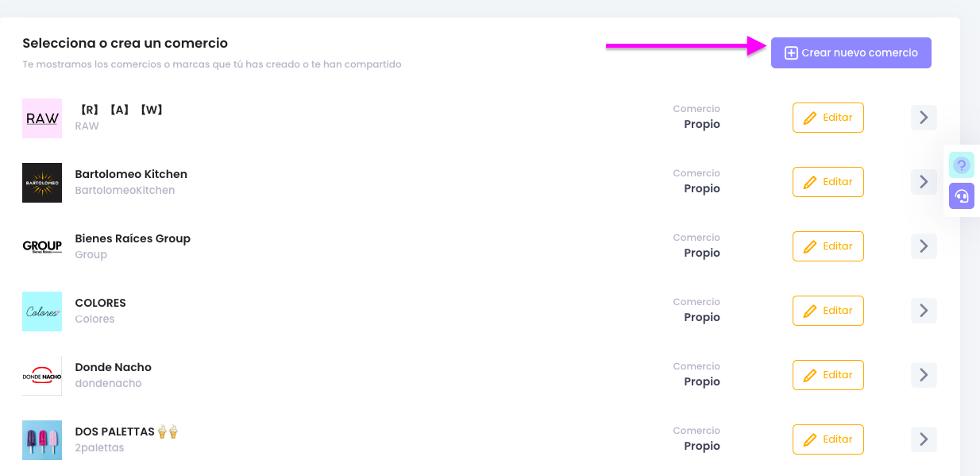980x476 pixels.
Task: Click the COLORES logo thumbnail
Action: tap(41, 311)
